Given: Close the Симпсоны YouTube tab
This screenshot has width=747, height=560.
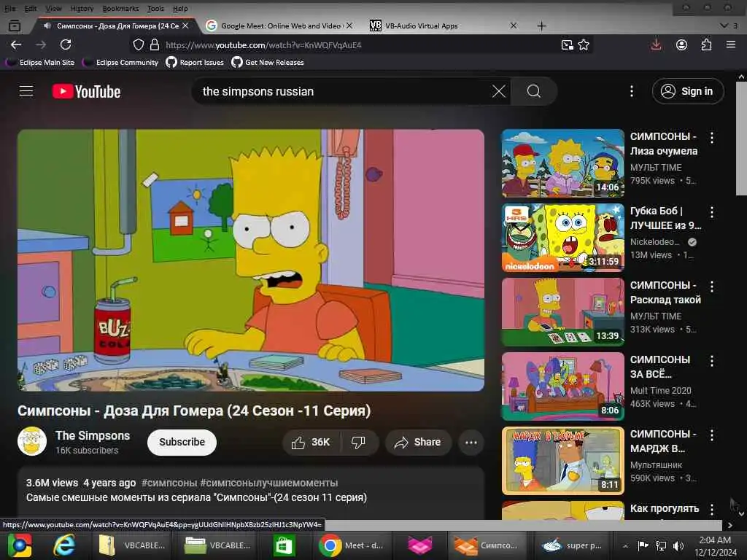Looking at the screenshot, I should (185, 26).
